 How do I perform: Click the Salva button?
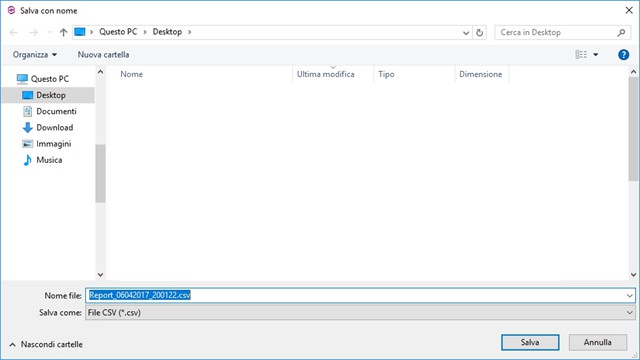coord(530,342)
